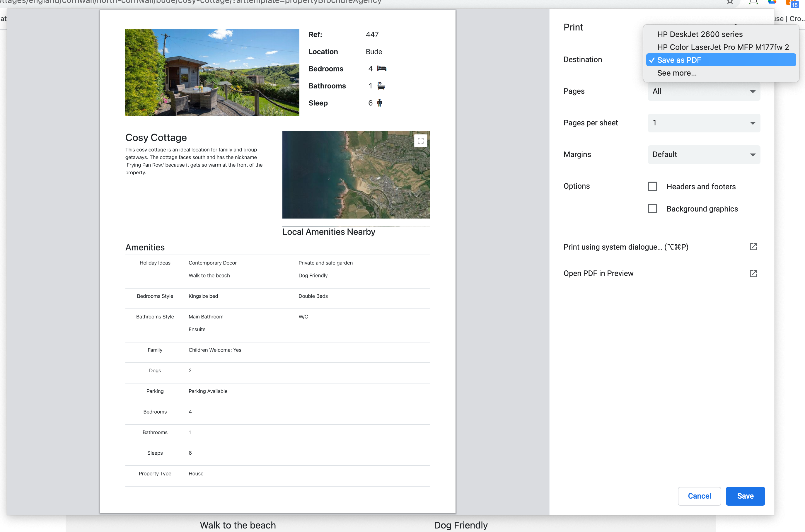Image resolution: width=805 pixels, height=532 pixels.
Task: Click the external-link icon for system dialogue printing
Action: click(x=753, y=247)
